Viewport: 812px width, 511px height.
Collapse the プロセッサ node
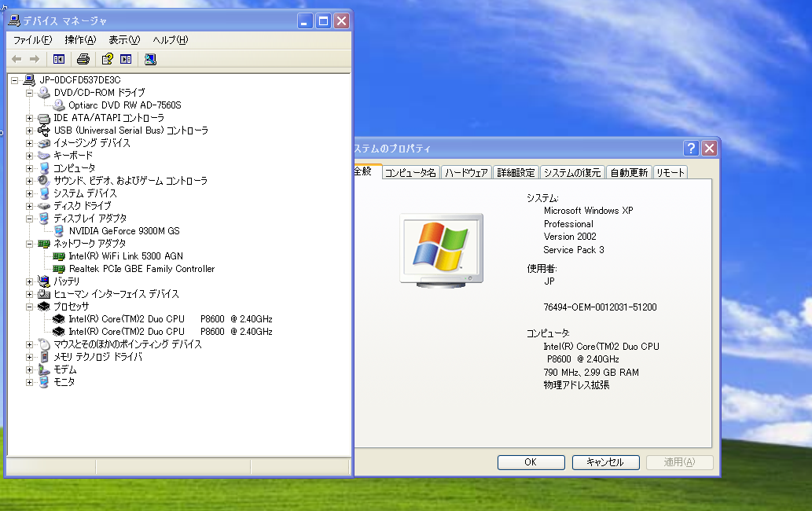click(30, 307)
